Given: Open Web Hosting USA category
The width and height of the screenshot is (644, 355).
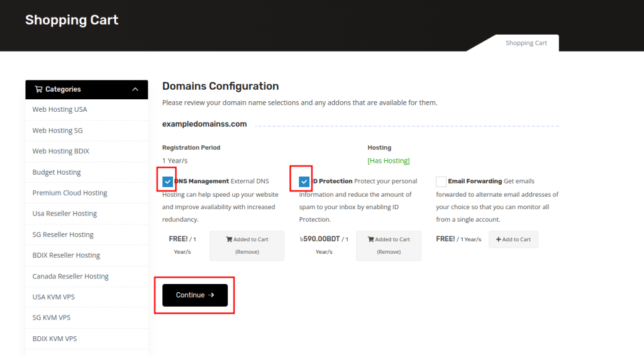Looking at the screenshot, I should pos(60,109).
